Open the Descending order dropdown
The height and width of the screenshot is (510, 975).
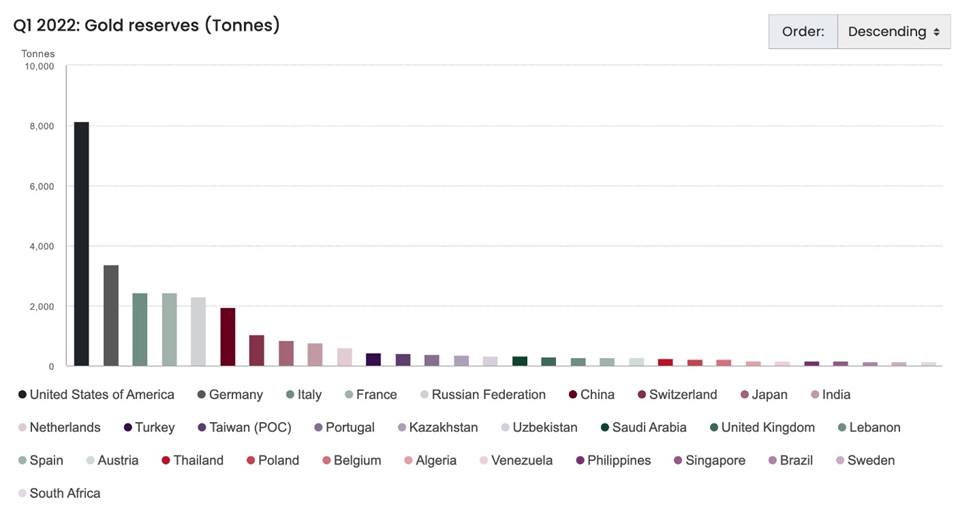tap(893, 32)
